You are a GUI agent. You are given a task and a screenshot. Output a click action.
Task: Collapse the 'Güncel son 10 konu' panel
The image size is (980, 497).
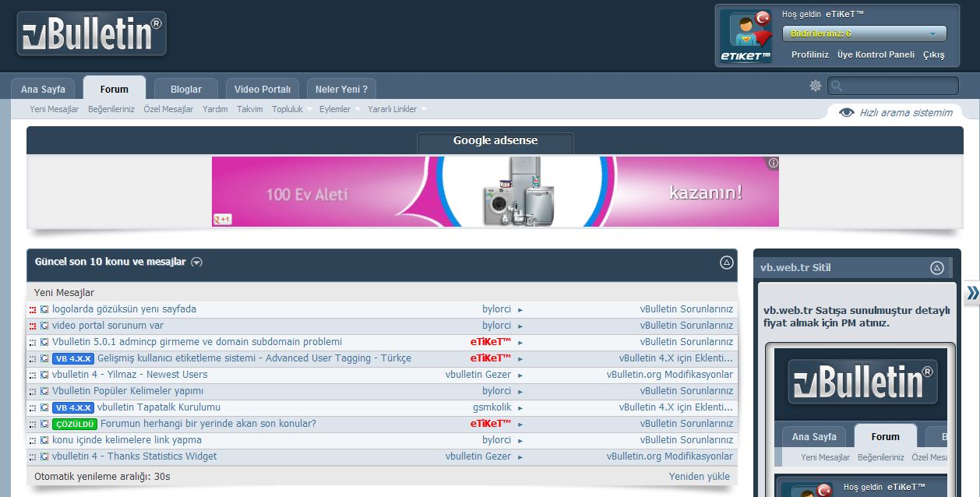[726, 263]
